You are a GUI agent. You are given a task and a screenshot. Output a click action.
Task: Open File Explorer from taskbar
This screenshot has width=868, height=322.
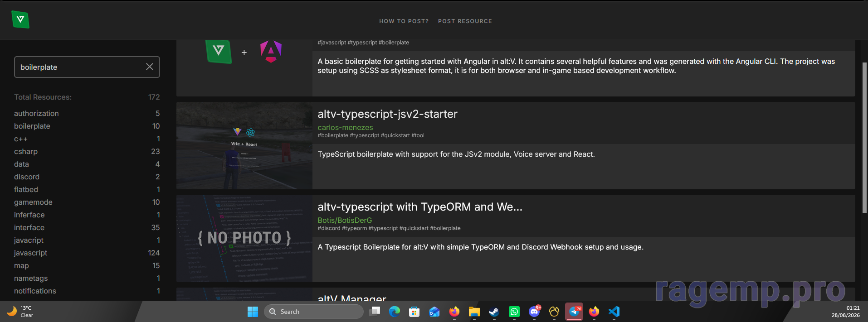click(474, 312)
